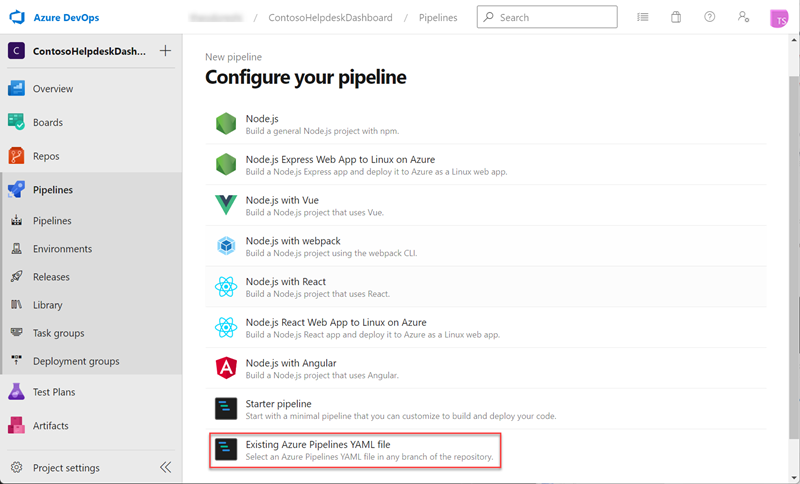This screenshot has height=484, width=800.
Task: Click the project avatar letter C
Action: (x=16, y=51)
